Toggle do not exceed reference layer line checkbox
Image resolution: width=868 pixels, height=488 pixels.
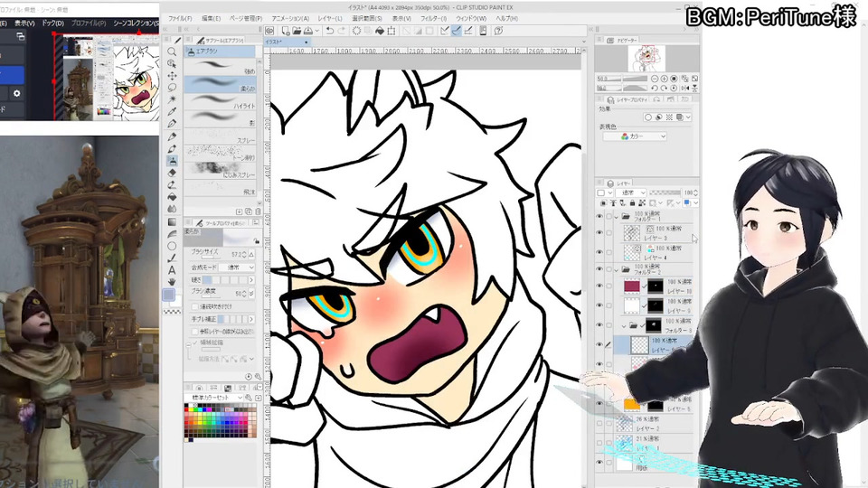click(194, 332)
